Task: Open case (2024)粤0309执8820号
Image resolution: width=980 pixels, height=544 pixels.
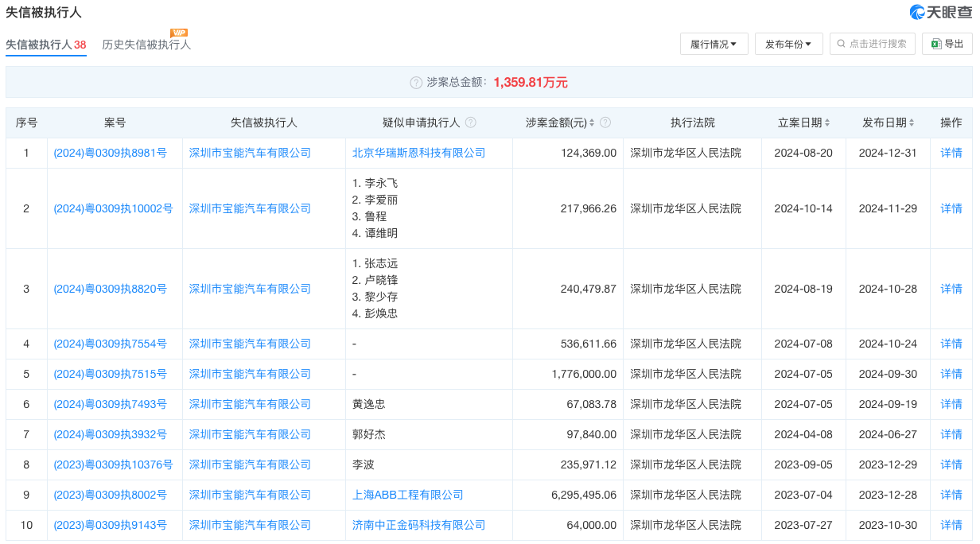Action: (x=111, y=289)
